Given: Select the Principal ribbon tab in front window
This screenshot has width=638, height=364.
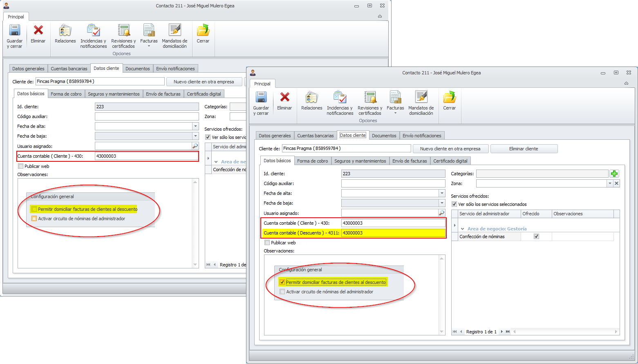Looking at the screenshot, I should point(262,84).
